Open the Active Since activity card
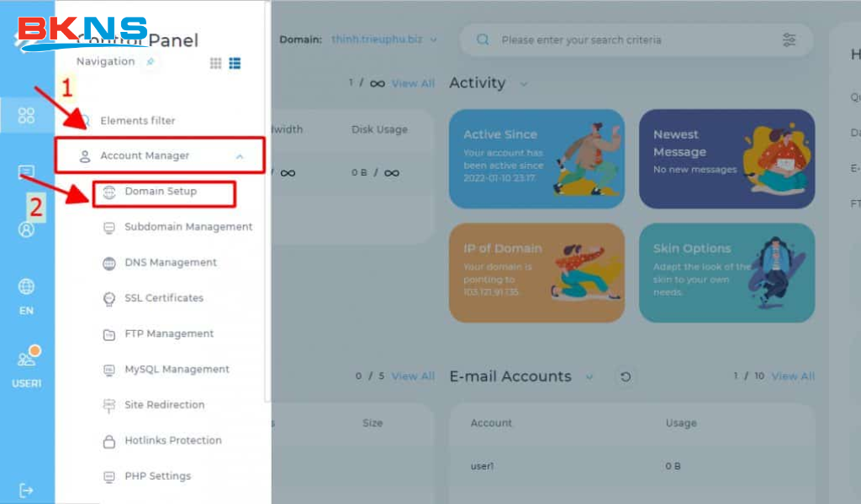The width and height of the screenshot is (861, 504). (536, 159)
